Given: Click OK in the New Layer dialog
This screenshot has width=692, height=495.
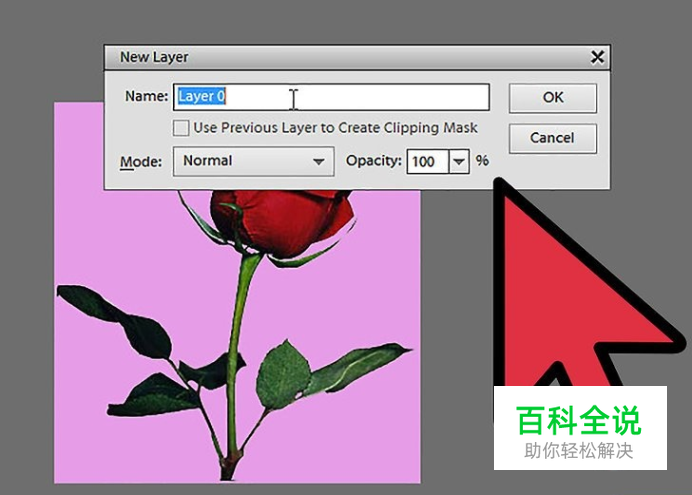Looking at the screenshot, I should click(553, 98).
